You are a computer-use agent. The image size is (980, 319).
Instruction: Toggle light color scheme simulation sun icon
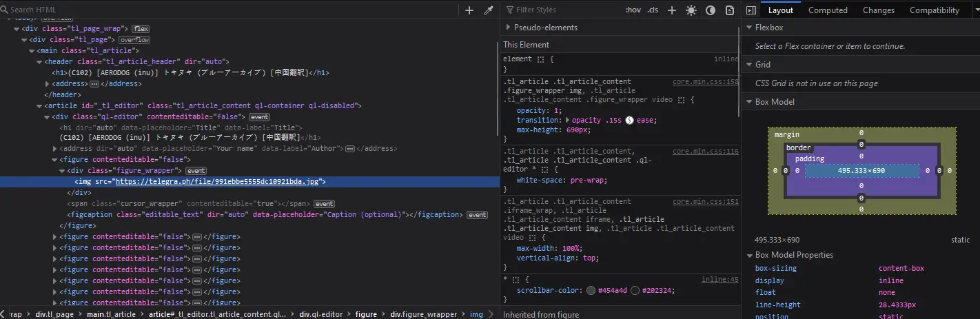pos(691,10)
